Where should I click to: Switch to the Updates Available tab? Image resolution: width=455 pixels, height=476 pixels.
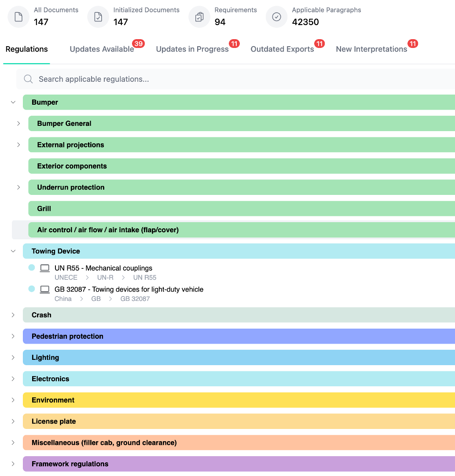(102, 49)
